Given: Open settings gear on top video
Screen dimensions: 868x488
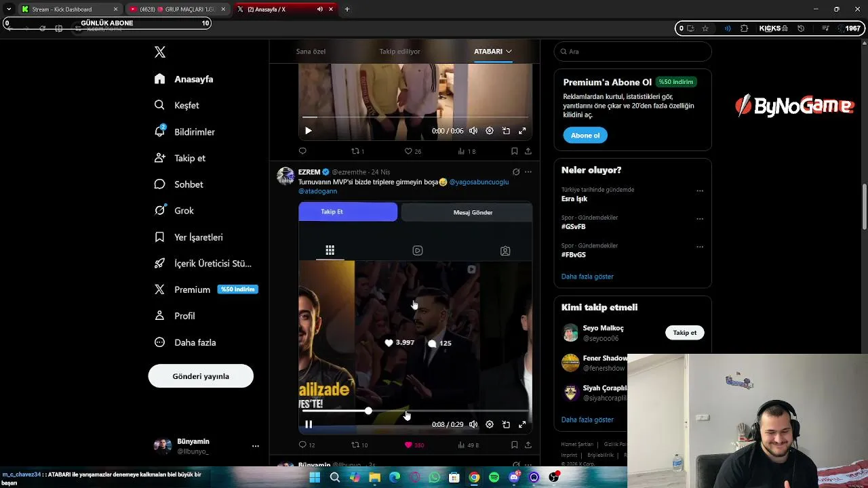Looking at the screenshot, I should [490, 131].
